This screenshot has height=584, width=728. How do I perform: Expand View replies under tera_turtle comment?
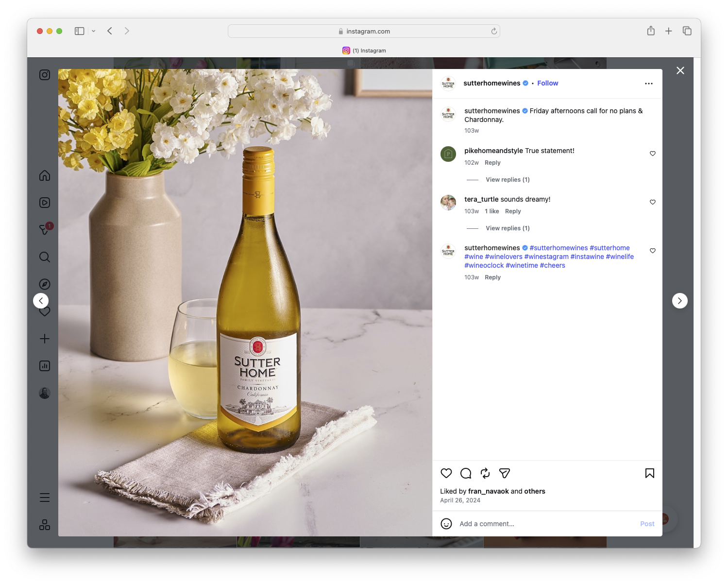(508, 228)
